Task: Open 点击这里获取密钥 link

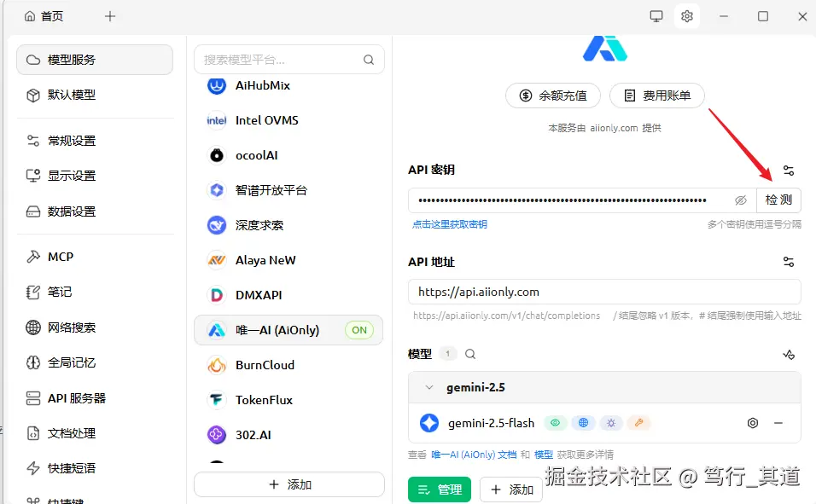Action: [450, 224]
